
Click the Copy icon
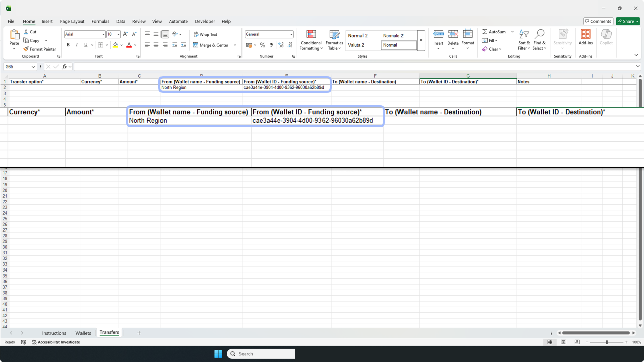26,40
